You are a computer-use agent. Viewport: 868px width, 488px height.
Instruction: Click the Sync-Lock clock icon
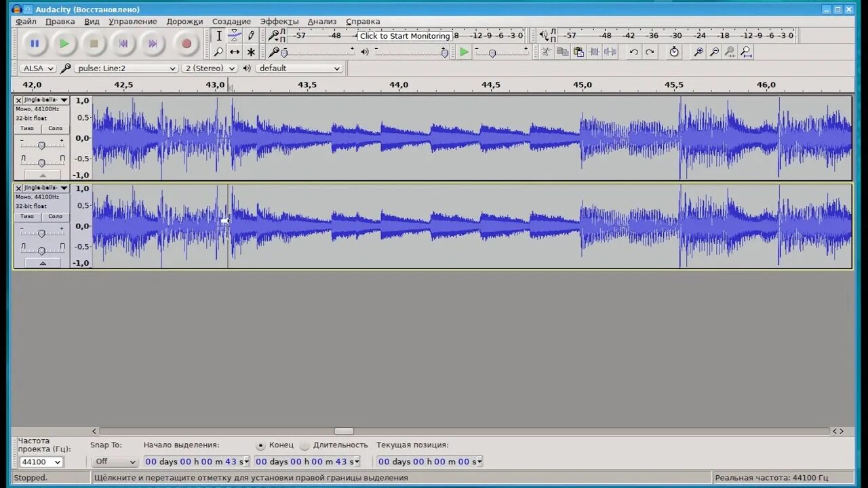[673, 52]
